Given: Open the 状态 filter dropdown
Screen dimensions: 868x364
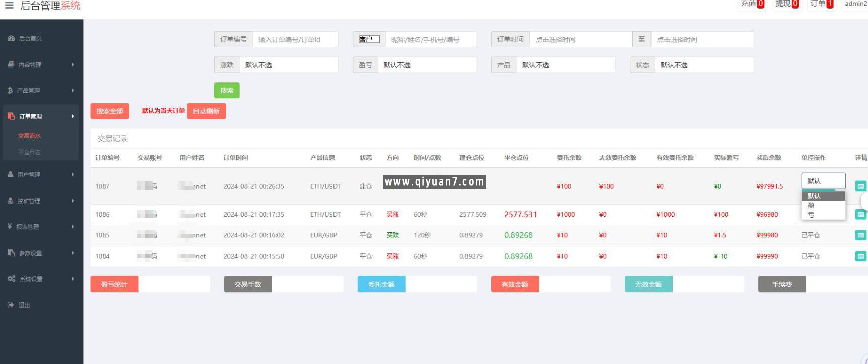Looking at the screenshot, I should pos(704,65).
